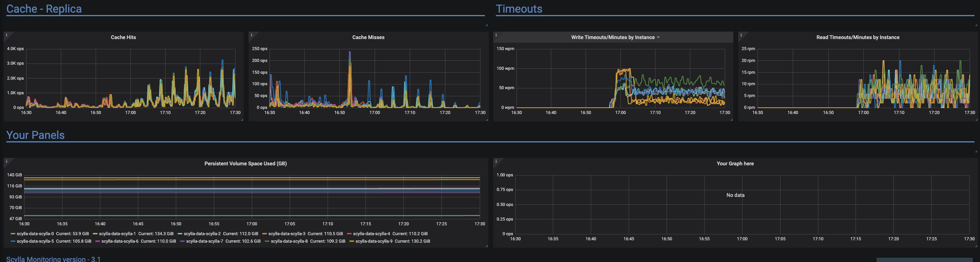Toggle scylla-data-scylla-6 series in legend
The width and height of the screenshot is (980, 262).
[120, 241]
